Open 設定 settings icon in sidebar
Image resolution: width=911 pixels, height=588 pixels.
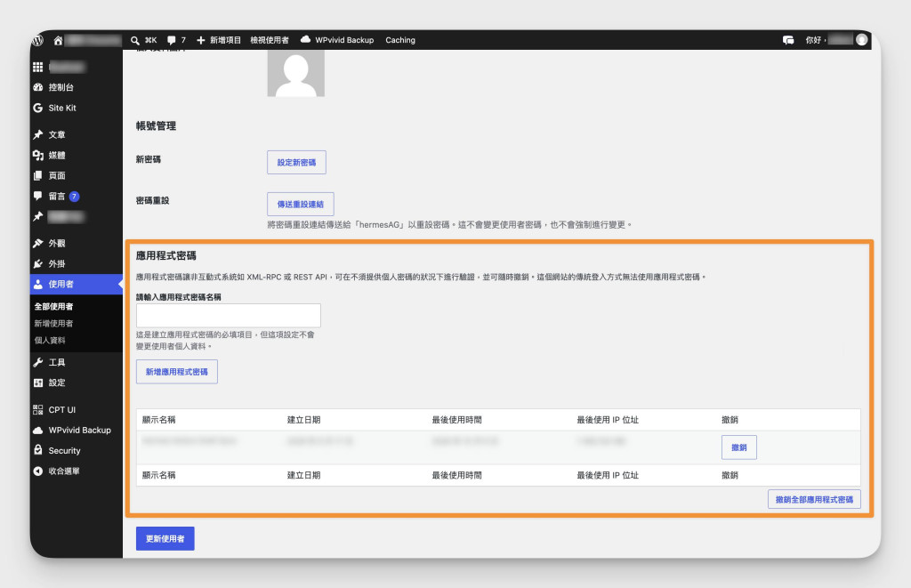[x=37, y=383]
